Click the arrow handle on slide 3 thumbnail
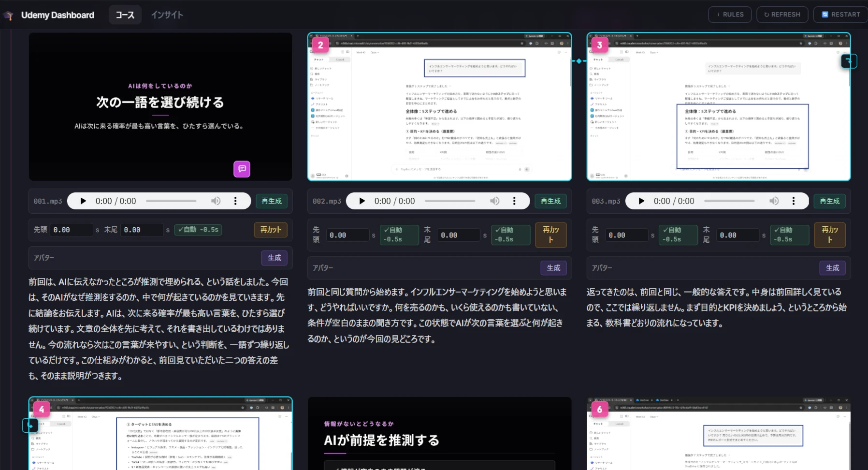Viewport: 868px width, 470px height. tap(849, 61)
